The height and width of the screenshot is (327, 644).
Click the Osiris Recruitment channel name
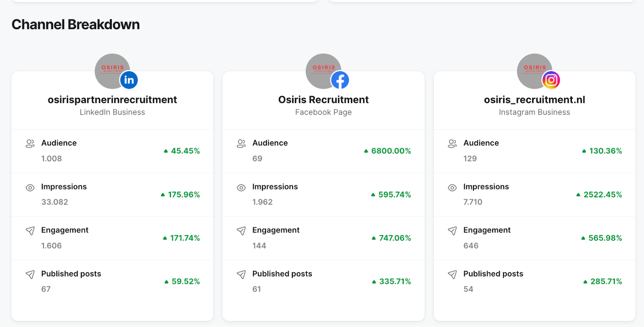pos(323,99)
